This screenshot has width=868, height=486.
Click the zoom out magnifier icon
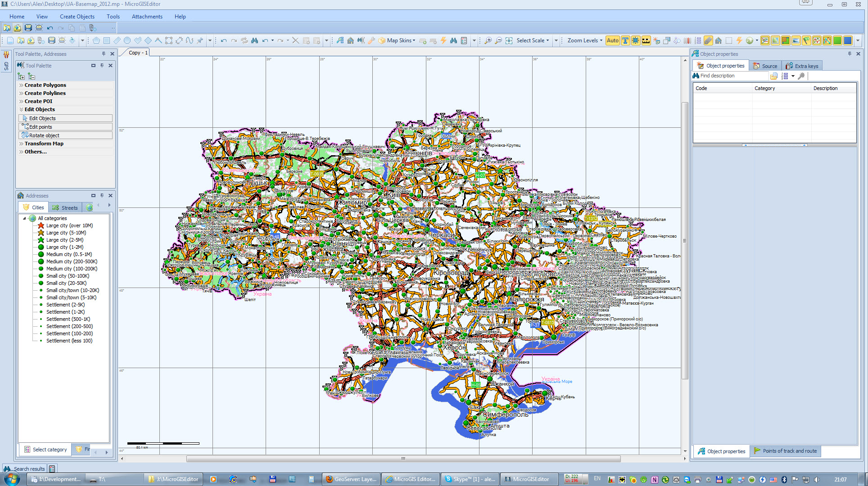498,40
